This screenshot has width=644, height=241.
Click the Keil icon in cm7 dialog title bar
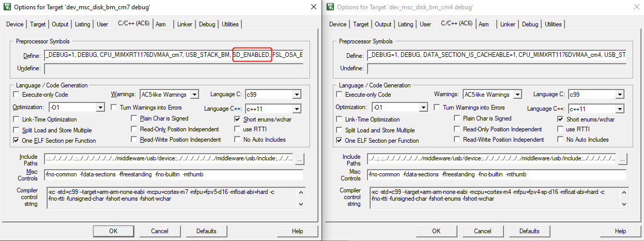tap(7, 7)
